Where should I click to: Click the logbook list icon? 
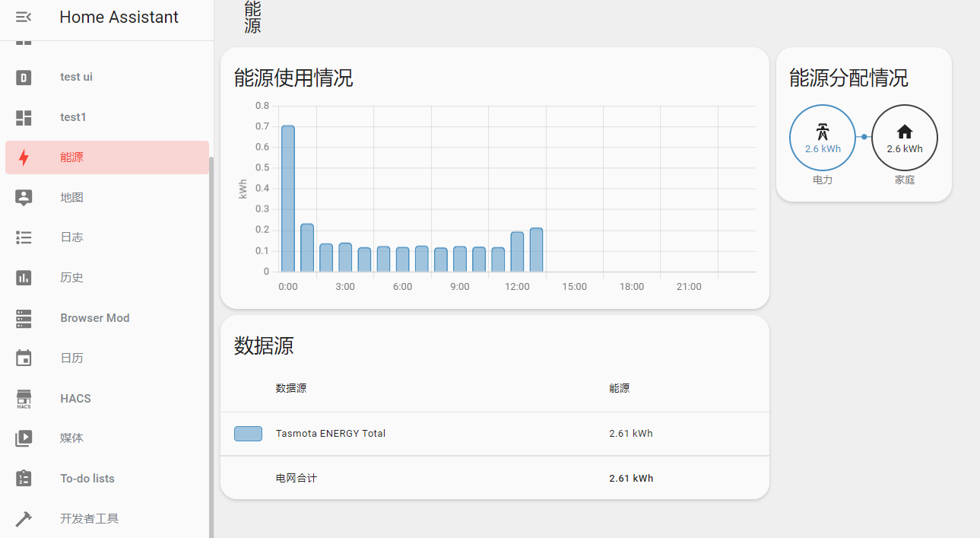pos(24,237)
